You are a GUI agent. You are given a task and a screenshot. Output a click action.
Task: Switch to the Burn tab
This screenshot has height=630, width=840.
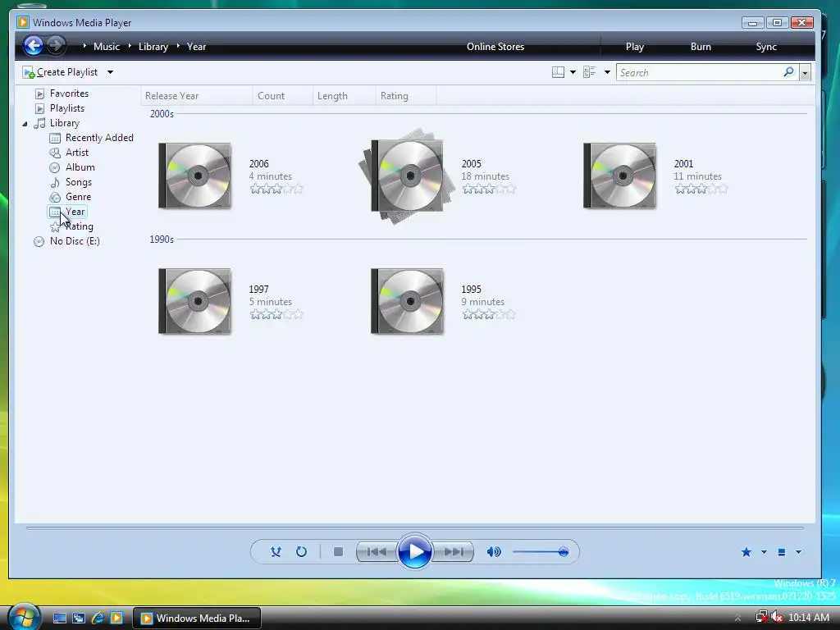point(701,47)
